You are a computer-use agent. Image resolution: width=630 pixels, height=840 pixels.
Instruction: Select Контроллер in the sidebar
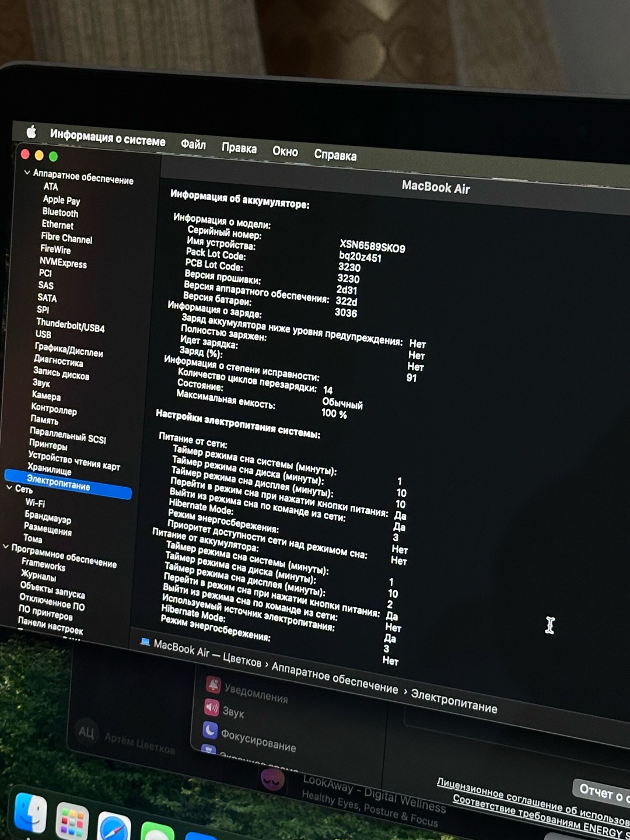(54, 409)
